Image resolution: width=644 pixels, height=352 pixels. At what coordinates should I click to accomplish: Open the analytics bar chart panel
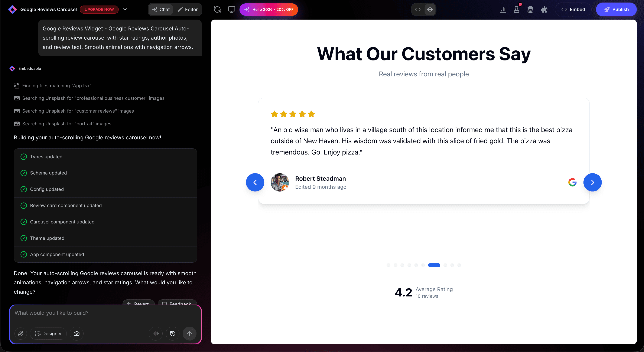502,9
